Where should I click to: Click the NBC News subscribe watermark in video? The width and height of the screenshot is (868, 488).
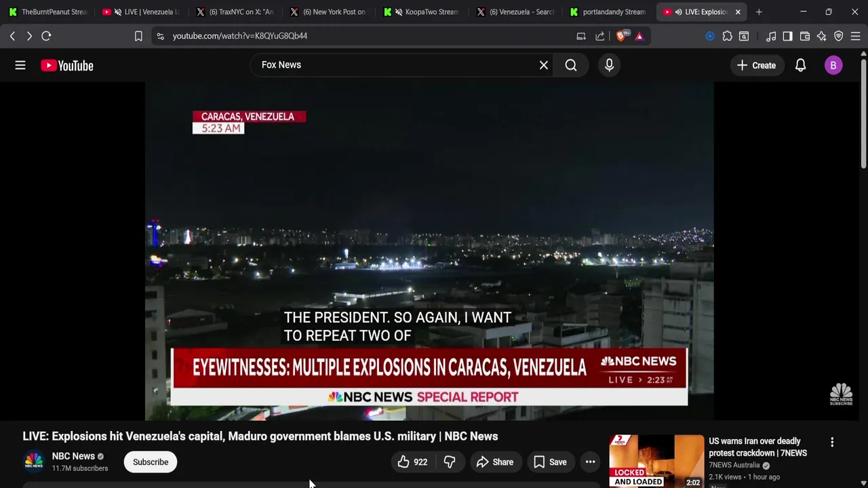click(x=841, y=394)
